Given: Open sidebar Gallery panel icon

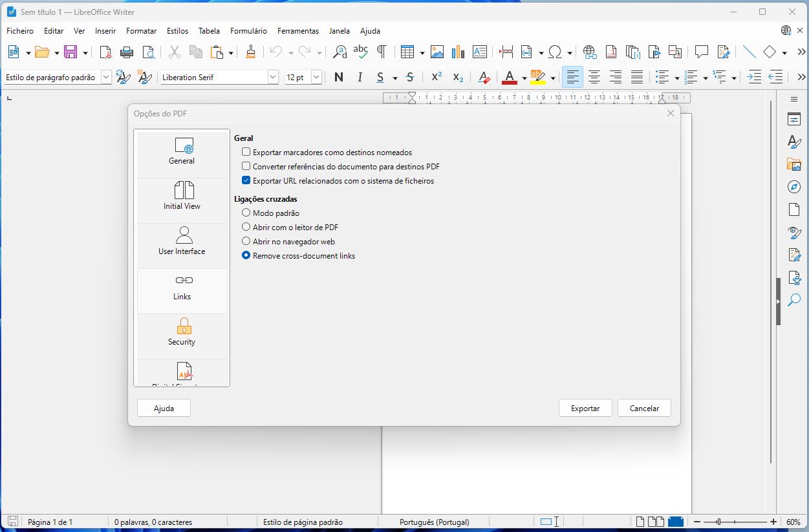Looking at the screenshot, I should (x=793, y=164).
